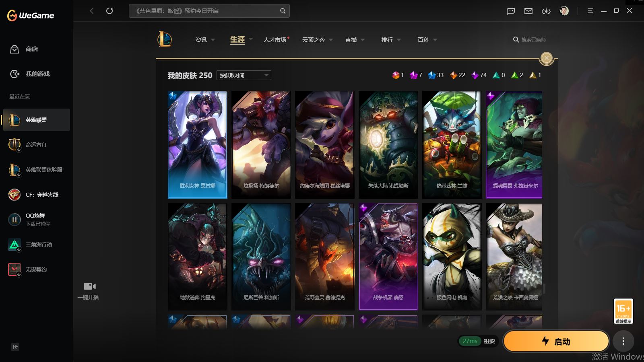The width and height of the screenshot is (644, 362).
Task: Open the 战争机器 赛恩 skin card
Action: pyautogui.click(x=388, y=257)
